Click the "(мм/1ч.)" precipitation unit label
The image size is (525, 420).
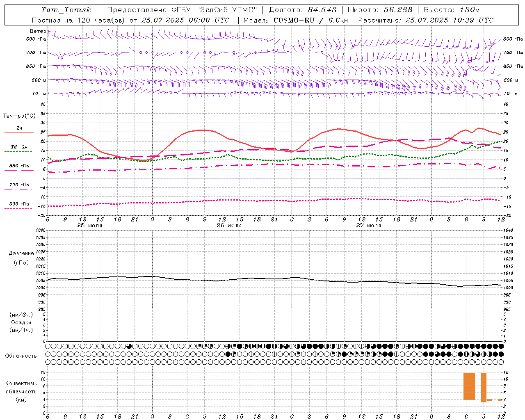point(21,330)
